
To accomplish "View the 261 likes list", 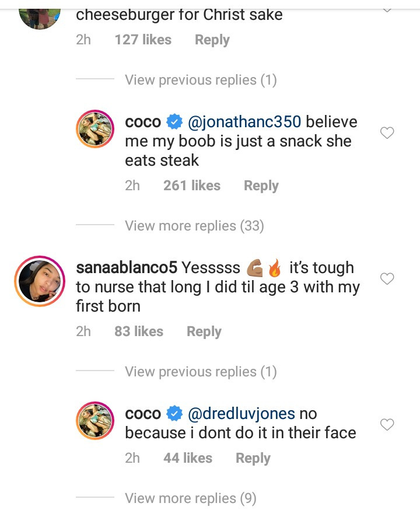I will tap(192, 186).
